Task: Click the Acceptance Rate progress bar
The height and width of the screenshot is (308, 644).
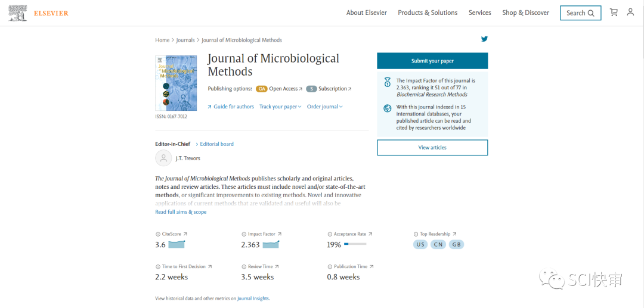Action: (355, 244)
